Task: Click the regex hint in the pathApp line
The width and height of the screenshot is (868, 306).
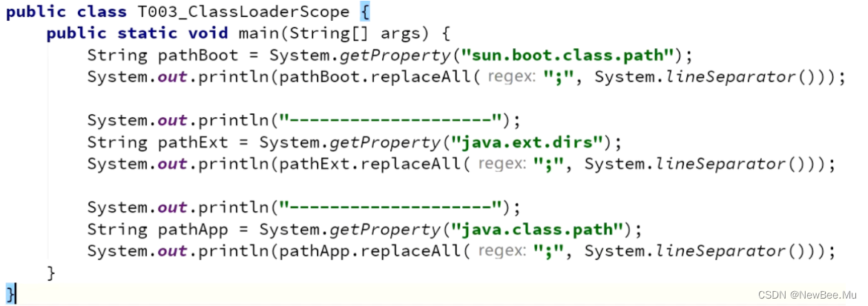Action: click(x=502, y=250)
